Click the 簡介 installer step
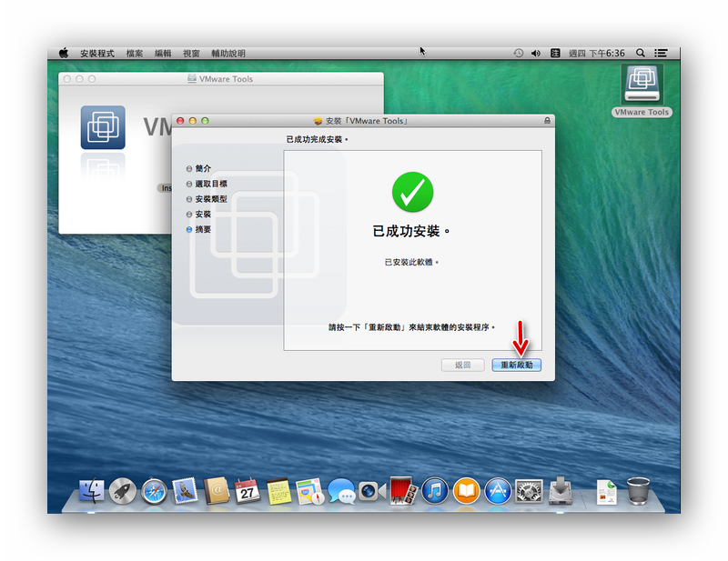728x561 pixels. point(203,168)
